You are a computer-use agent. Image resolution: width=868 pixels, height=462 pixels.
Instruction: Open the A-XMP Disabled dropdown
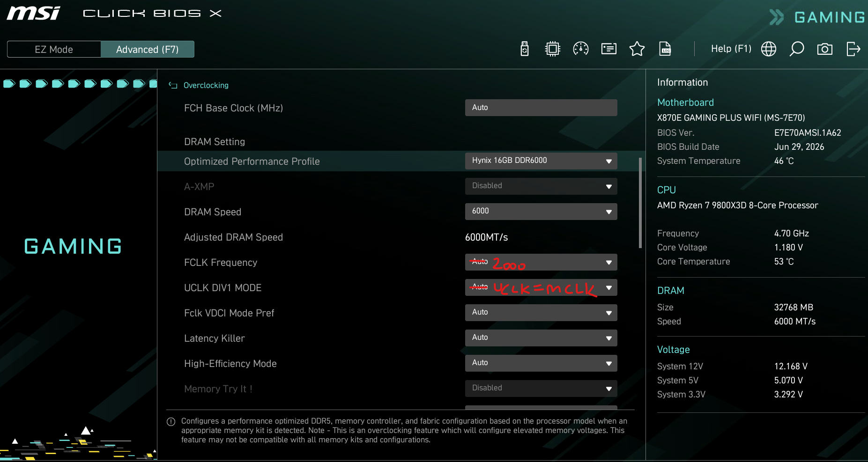pos(541,186)
